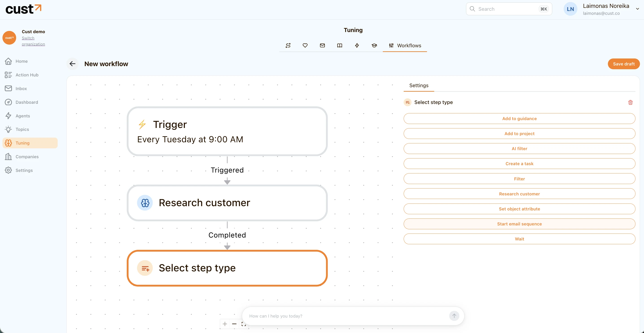Open the graduation cap icon tab in Tuning

[374, 45]
